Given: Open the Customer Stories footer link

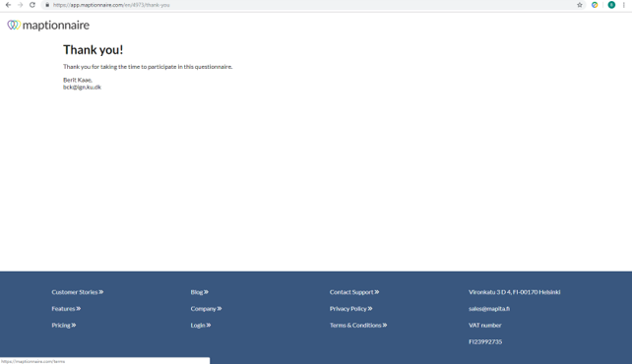Looking at the screenshot, I should click(x=78, y=292).
